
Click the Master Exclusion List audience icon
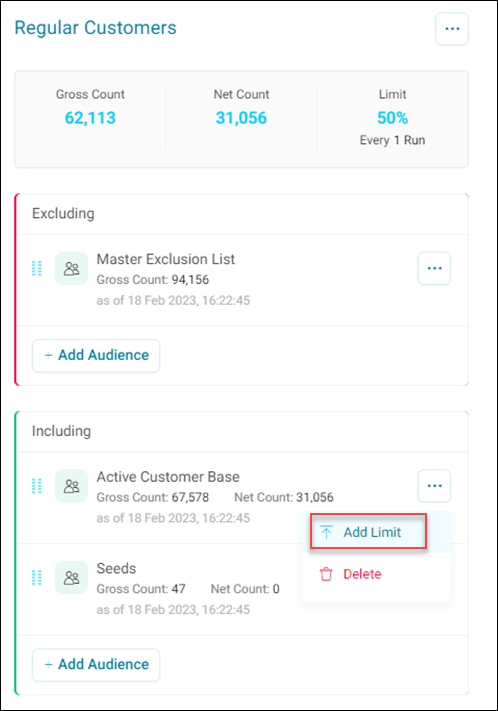71,268
